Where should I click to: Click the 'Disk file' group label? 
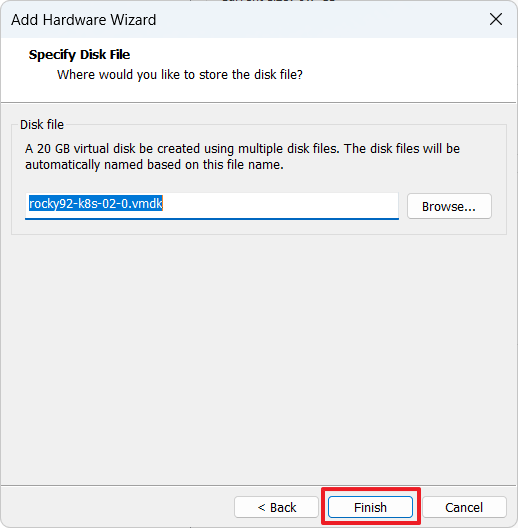(x=42, y=125)
